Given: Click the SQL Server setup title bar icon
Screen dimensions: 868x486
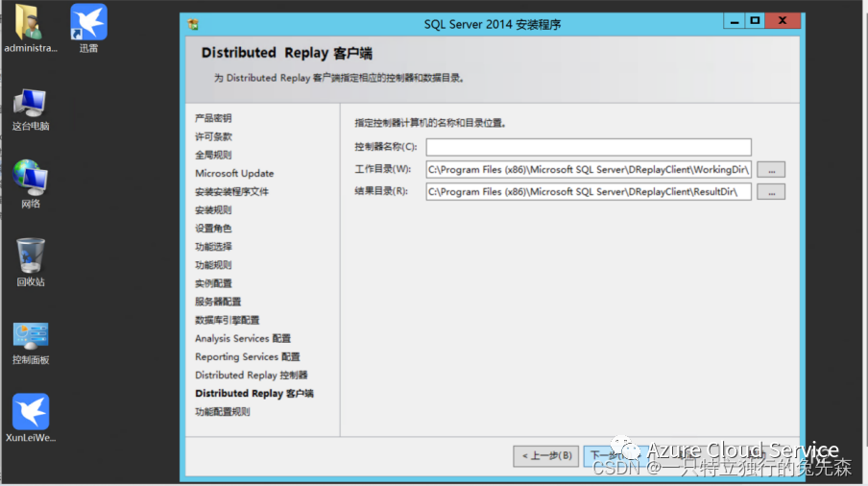Looking at the screenshot, I should [x=193, y=24].
